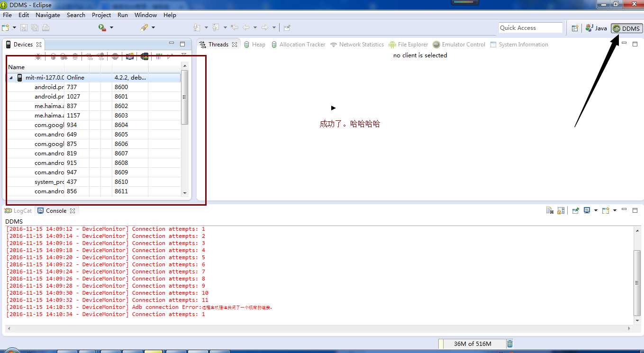Image resolution: width=644 pixels, height=353 pixels.
Task: Click the Forward navigation arrow
Action: pyautogui.click(x=265, y=28)
